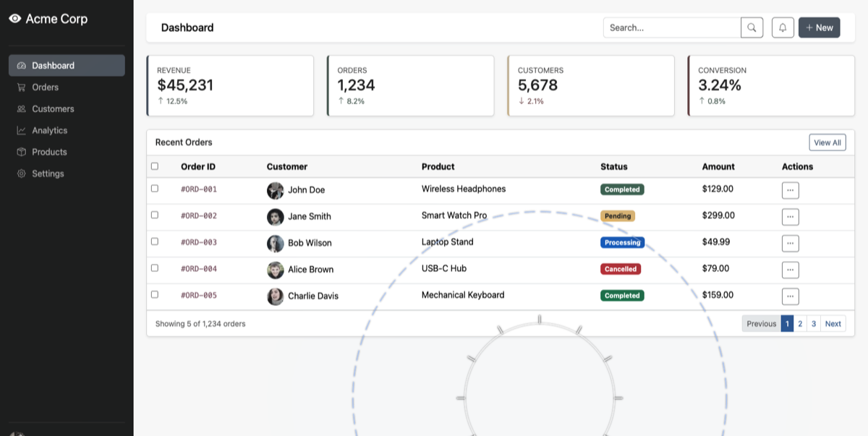Check the box for order #ORD-001
Viewport: 868px width, 436px height.
point(154,189)
